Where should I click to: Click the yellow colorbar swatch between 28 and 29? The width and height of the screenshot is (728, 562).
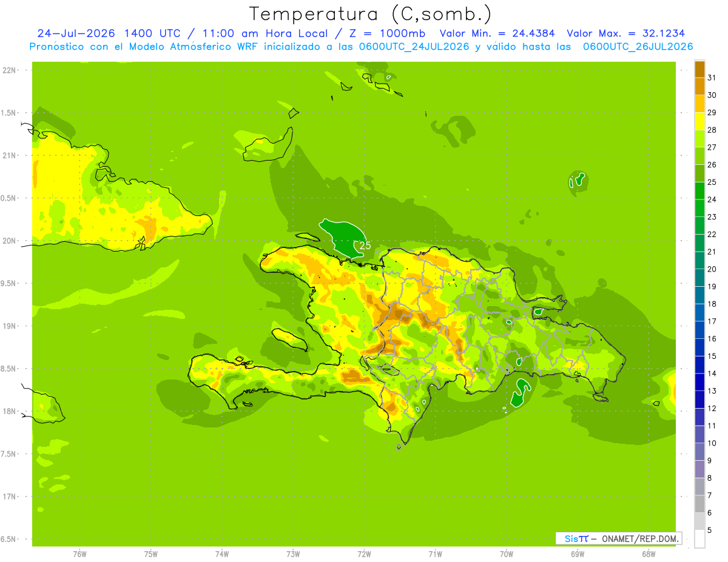[699, 121]
